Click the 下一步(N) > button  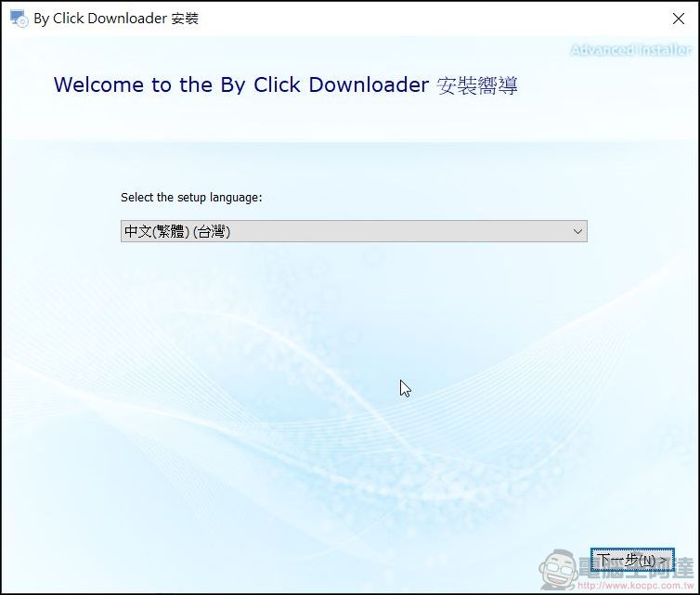coord(632,560)
